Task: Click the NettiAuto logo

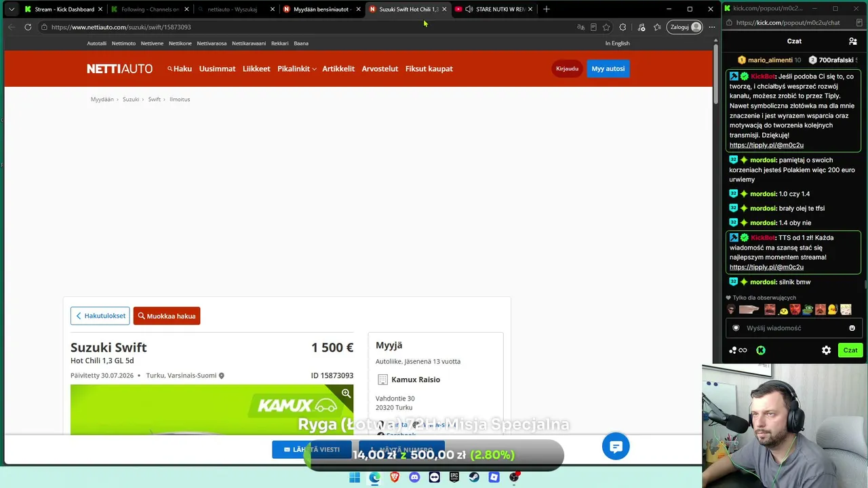Action: [x=119, y=68]
